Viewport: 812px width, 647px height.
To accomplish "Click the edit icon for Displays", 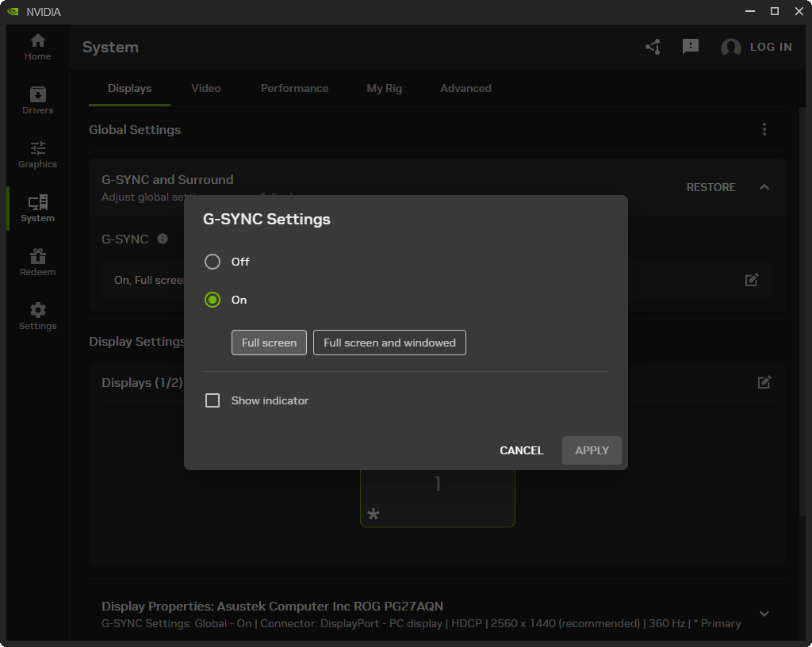I will pyautogui.click(x=764, y=382).
